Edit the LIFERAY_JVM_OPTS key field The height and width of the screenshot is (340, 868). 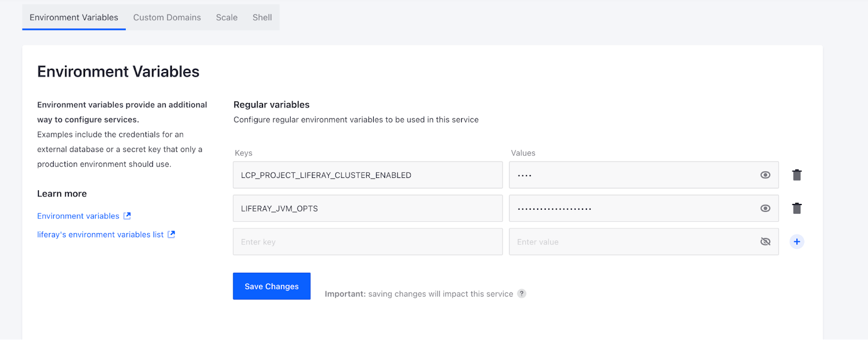pos(367,208)
